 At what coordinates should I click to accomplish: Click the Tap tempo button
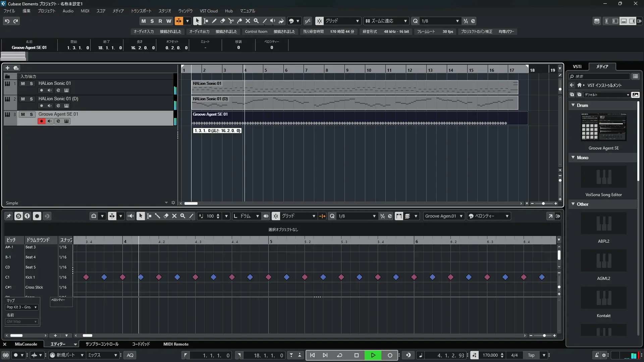coord(531,355)
